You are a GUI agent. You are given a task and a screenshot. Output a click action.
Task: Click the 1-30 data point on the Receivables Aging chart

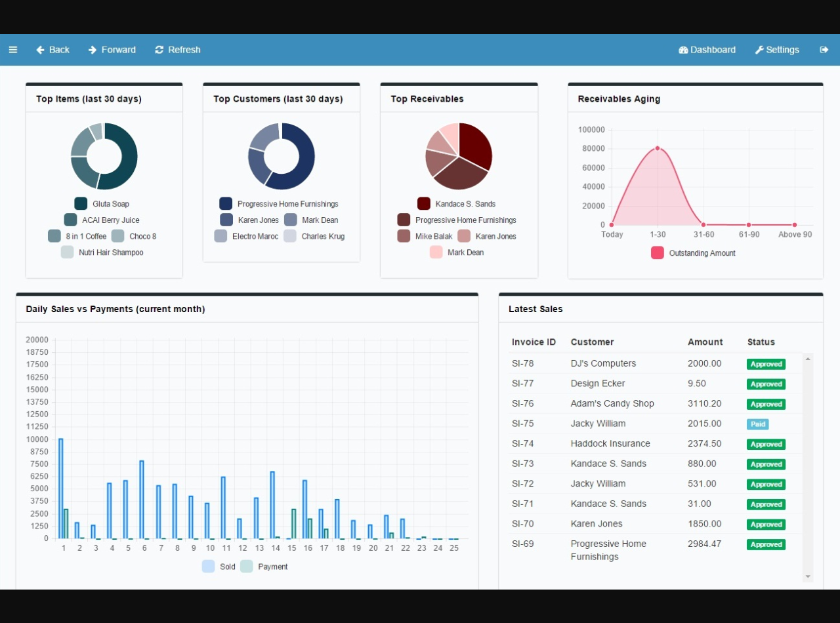point(658,148)
